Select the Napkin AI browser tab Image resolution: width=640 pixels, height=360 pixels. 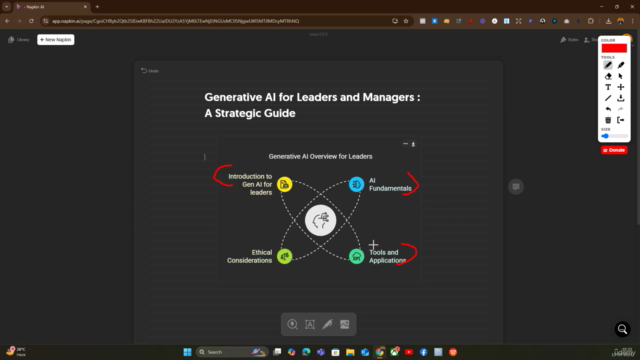52,7
